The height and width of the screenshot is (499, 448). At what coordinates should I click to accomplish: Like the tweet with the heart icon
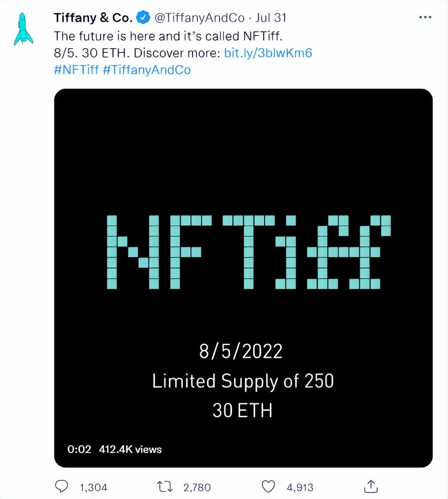[x=268, y=487]
